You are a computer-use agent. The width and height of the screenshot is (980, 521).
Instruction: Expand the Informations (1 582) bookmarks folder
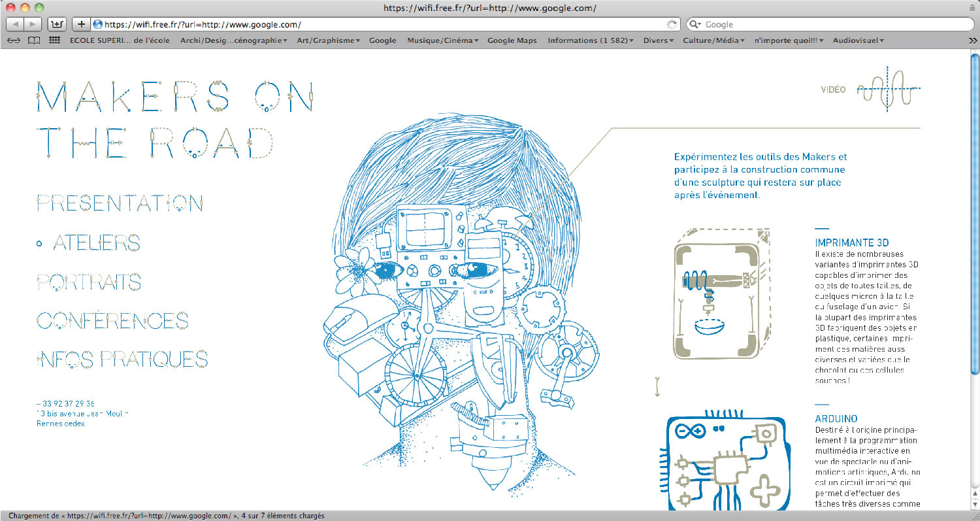pos(590,41)
